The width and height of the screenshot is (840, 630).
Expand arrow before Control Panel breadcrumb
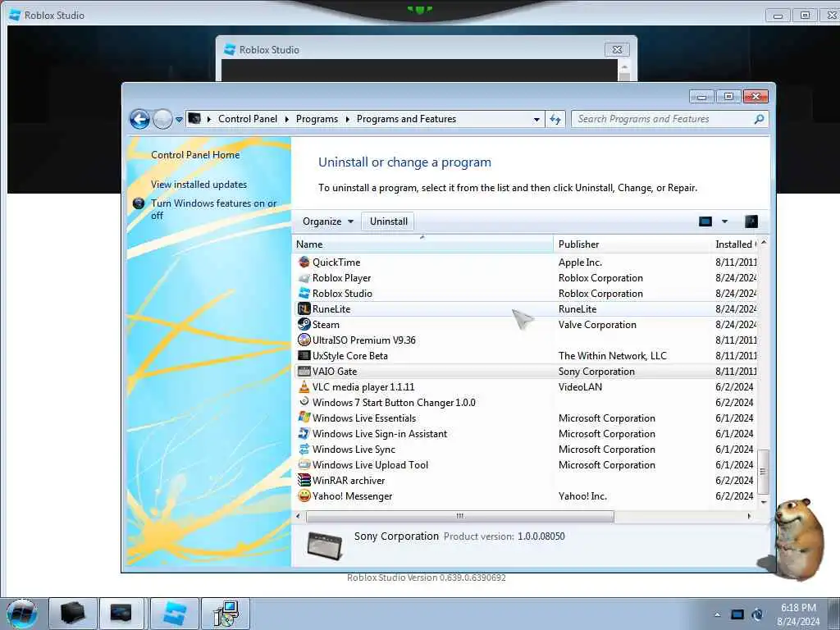(x=209, y=119)
